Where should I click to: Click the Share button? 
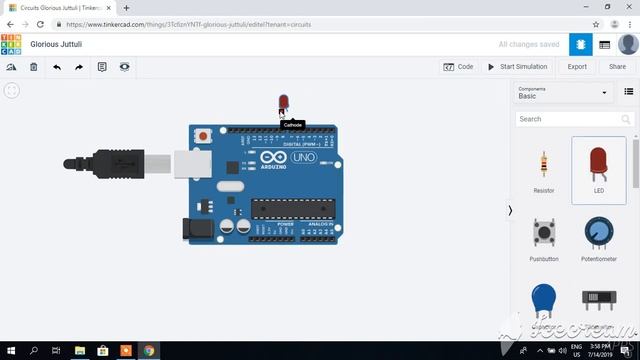[x=617, y=67]
